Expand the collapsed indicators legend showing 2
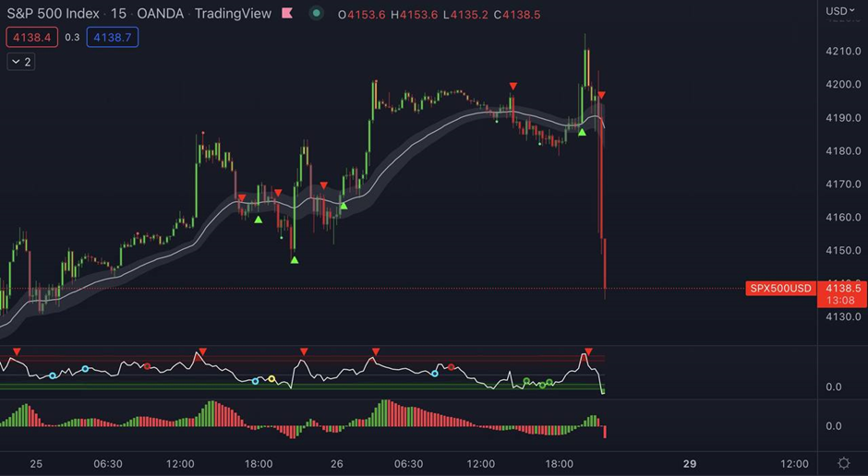The image size is (868, 476). (x=21, y=62)
